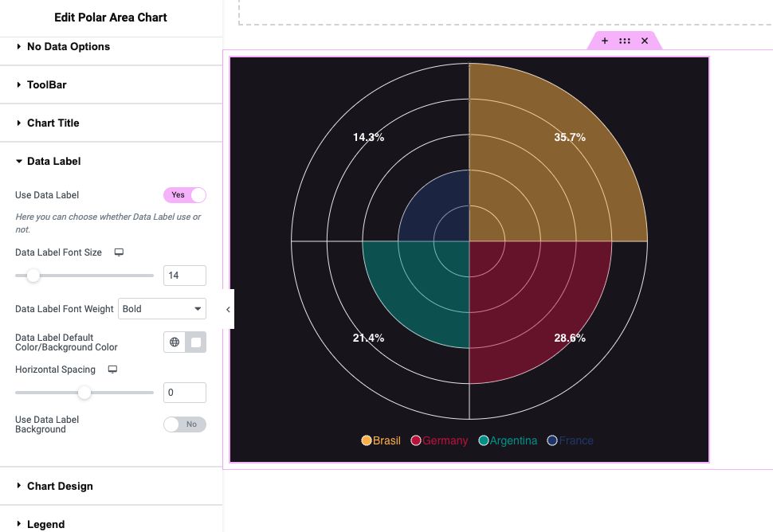
Task: Click responsive device icon beside Horizontal Spacing
Action: click(112, 370)
